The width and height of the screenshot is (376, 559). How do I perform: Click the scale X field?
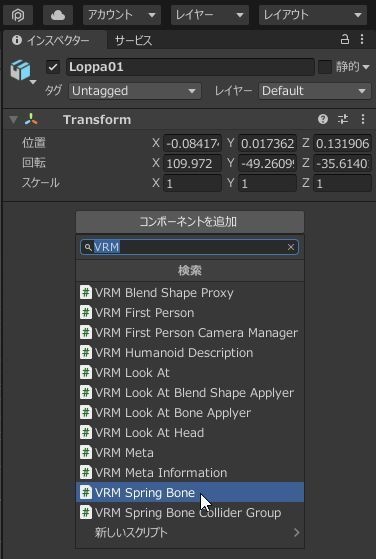point(192,183)
